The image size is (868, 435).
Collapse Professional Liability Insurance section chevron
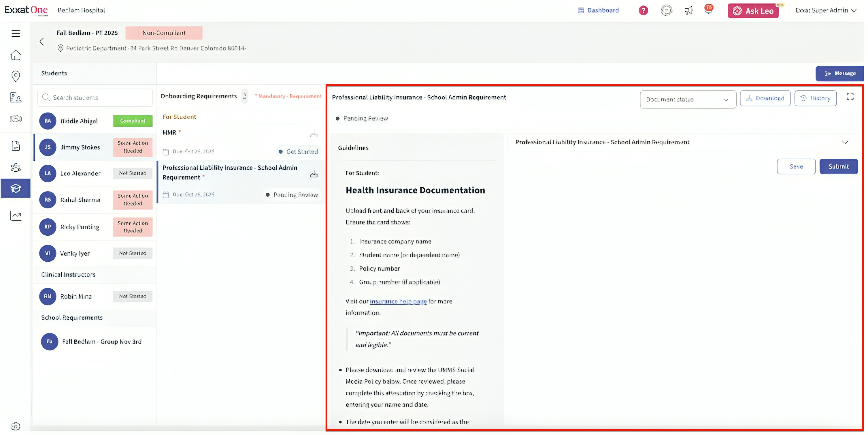[845, 142]
